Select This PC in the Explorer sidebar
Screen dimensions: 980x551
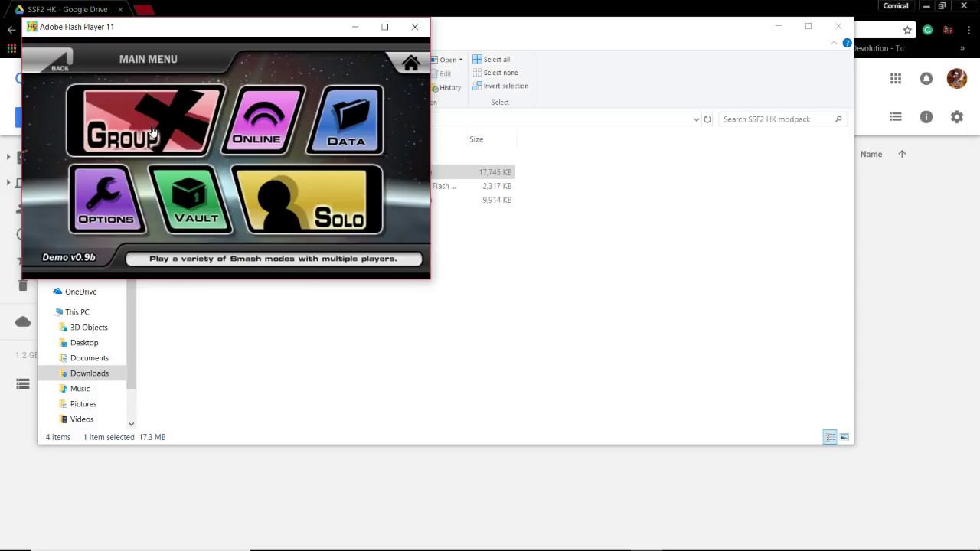point(71,312)
